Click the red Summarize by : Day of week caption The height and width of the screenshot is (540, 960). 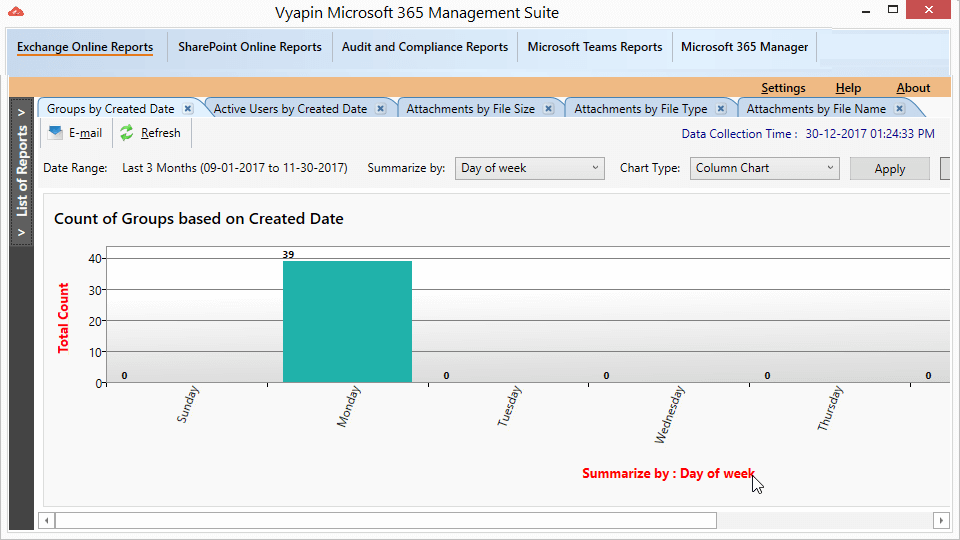668,473
